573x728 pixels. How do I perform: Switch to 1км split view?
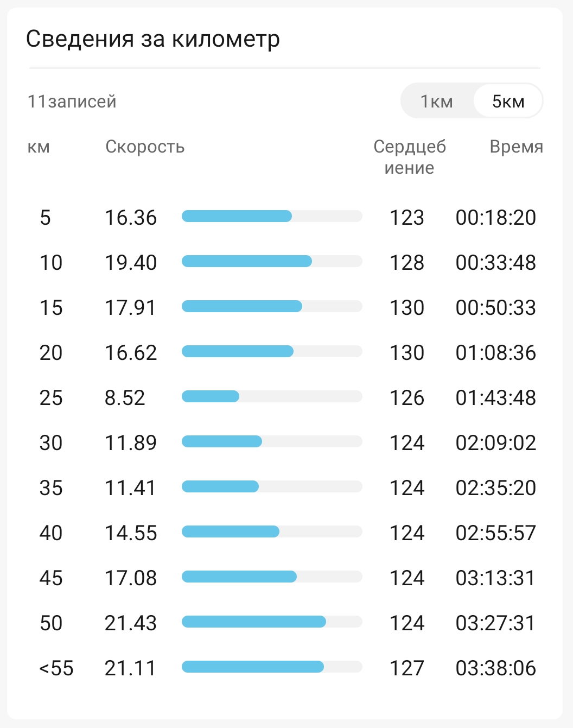pos(437,102)
